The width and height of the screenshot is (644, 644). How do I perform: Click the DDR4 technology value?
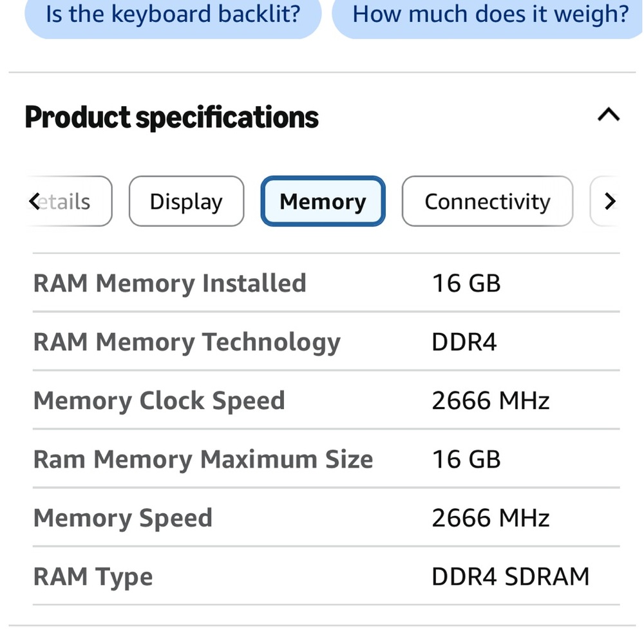[464, 342]
